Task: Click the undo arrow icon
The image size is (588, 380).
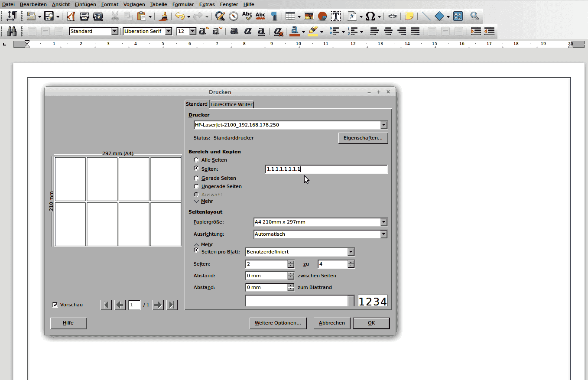Action: tap(179, 16)
